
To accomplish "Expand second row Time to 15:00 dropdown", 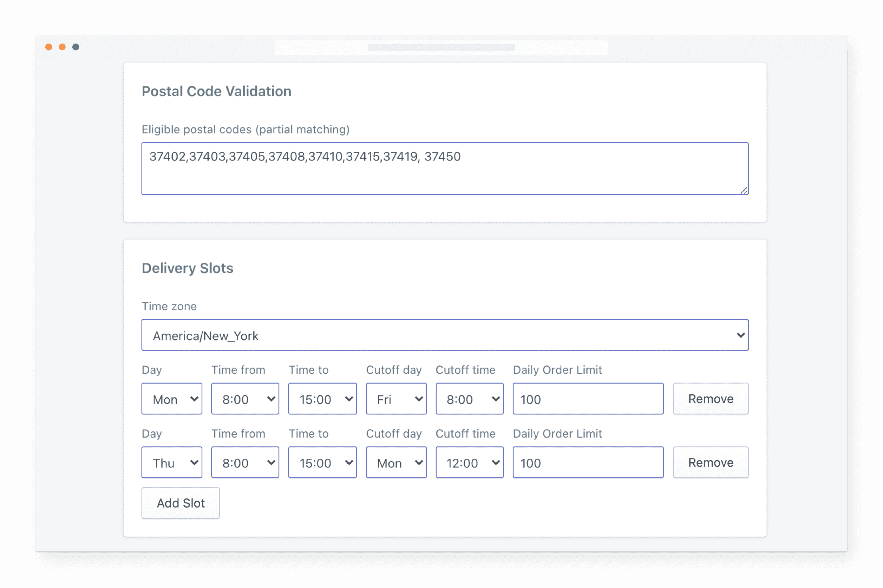I will pos(322,462).
